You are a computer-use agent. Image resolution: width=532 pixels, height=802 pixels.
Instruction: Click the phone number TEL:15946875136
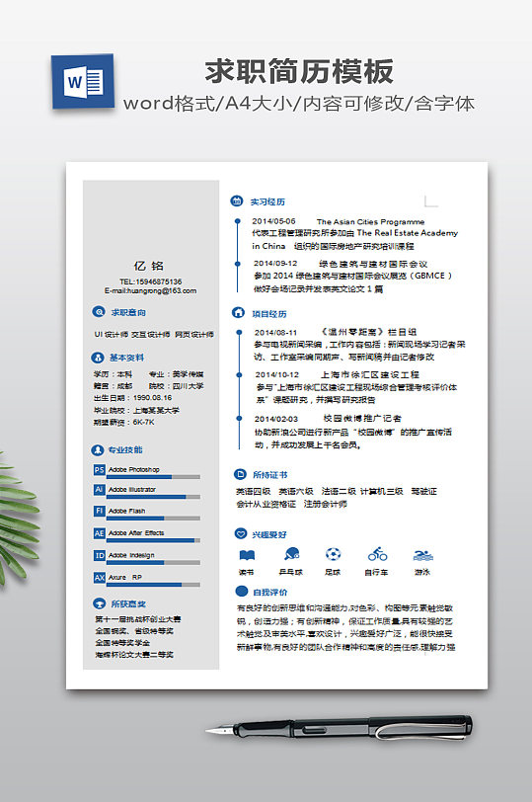[151, 281]
